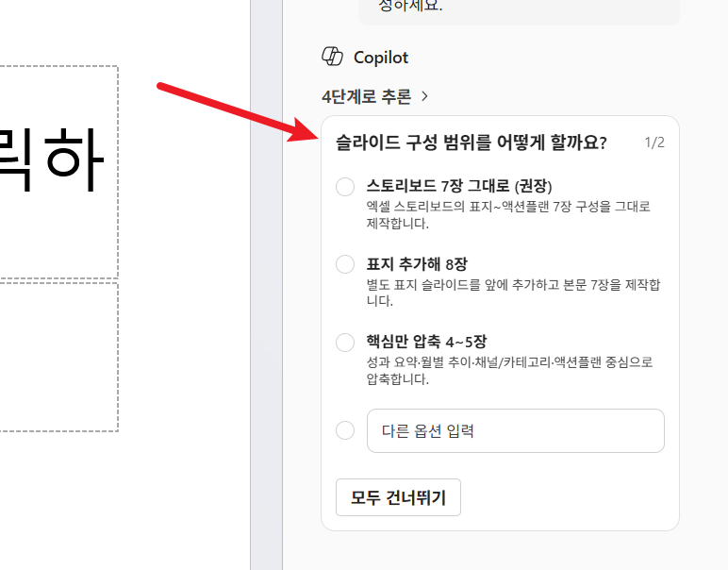Screen dimensions: 728x570
Task: Click the description 엑셀 스토리보드의 표지~액션플랜 7장 구성을 그대로
Action: [508, 207]
